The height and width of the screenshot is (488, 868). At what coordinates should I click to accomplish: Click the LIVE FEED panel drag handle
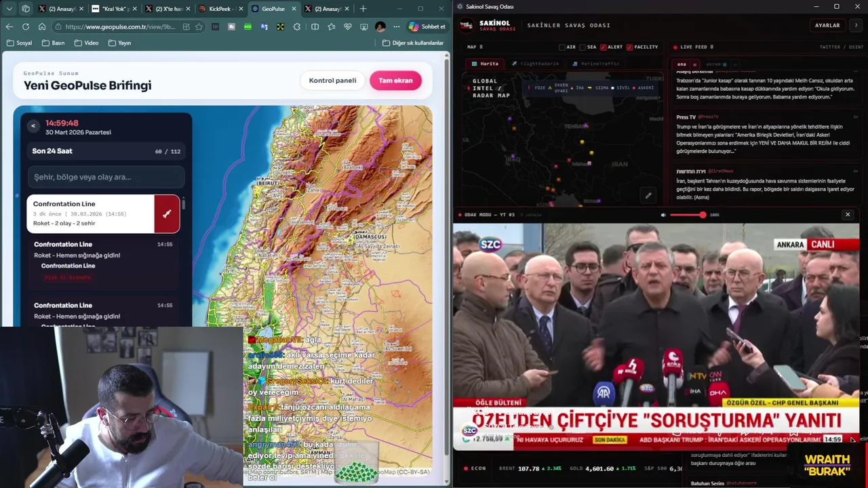[x=711, y=47]
